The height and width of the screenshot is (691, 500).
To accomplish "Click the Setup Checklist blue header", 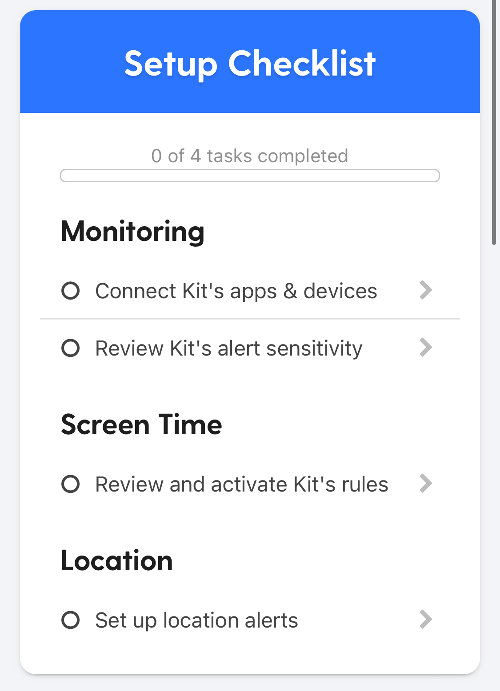I will coord(250,62).
